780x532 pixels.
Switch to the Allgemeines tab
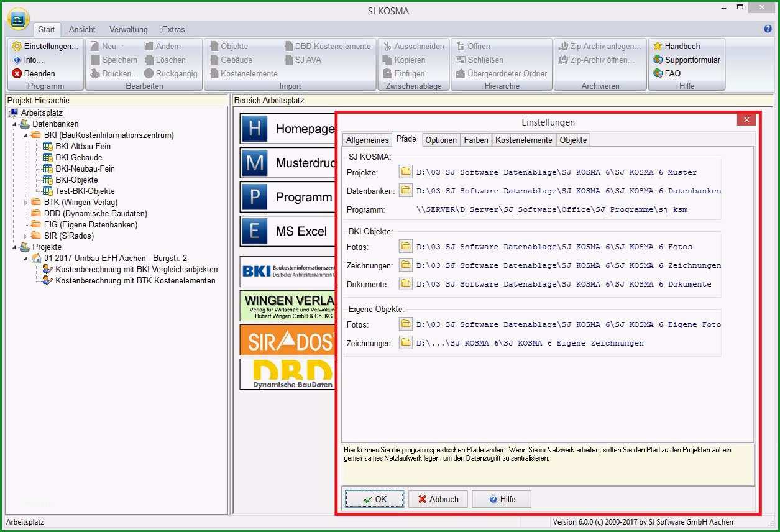click(x=367, y=140)
